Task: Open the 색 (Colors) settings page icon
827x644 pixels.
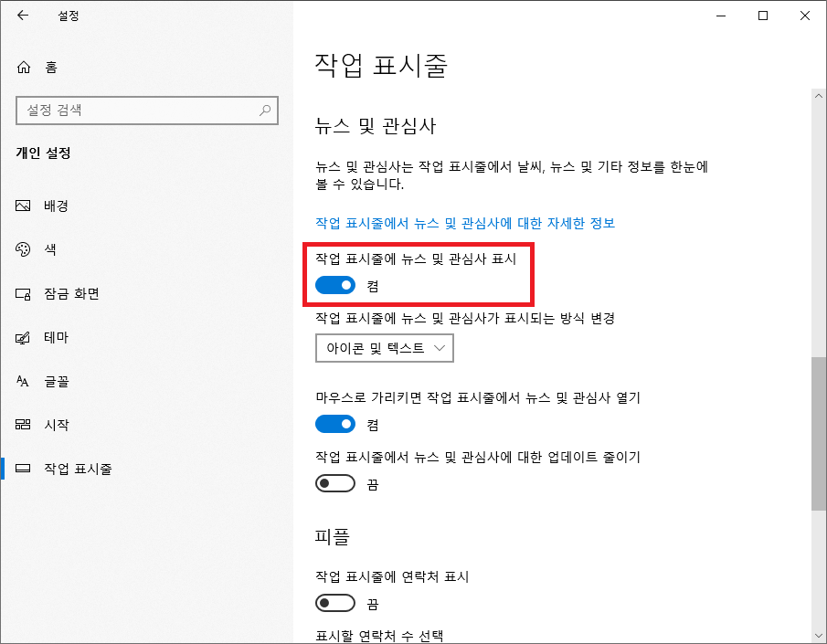Action: coord(23,249)
